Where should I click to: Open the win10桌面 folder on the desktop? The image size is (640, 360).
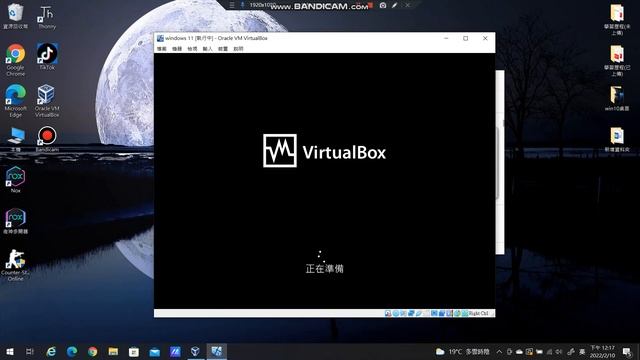tap(617, 98)
